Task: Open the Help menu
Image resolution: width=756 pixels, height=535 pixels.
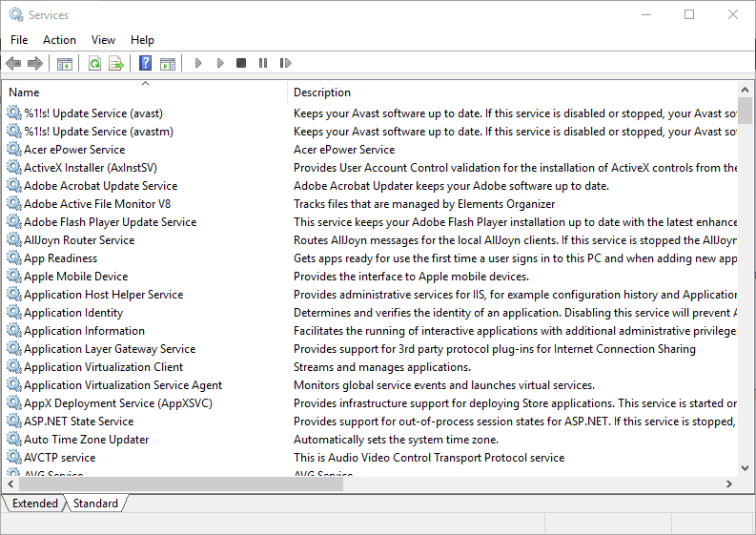Action: pyautogui.click(x=142, y=40)
